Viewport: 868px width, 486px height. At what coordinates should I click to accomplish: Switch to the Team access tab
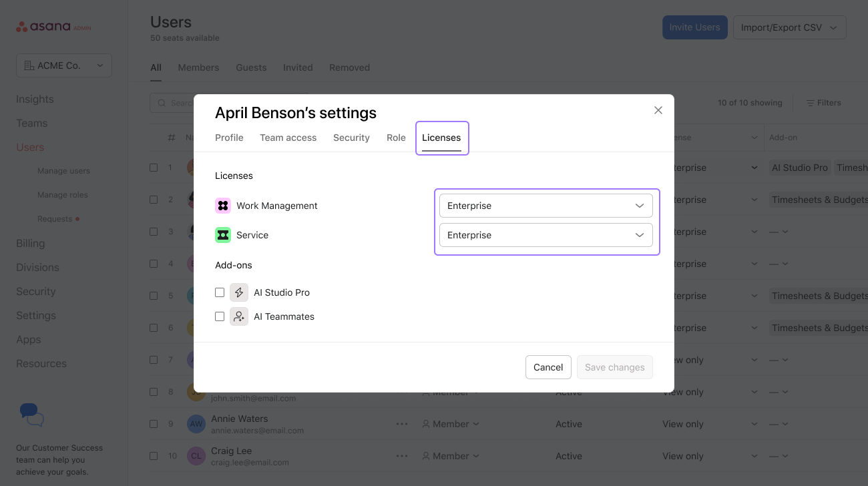(x=288, y=138)
